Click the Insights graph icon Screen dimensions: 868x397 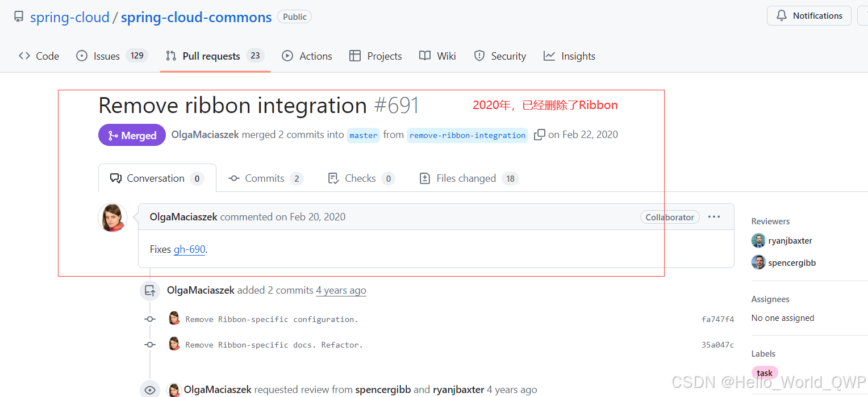[549, 56]
